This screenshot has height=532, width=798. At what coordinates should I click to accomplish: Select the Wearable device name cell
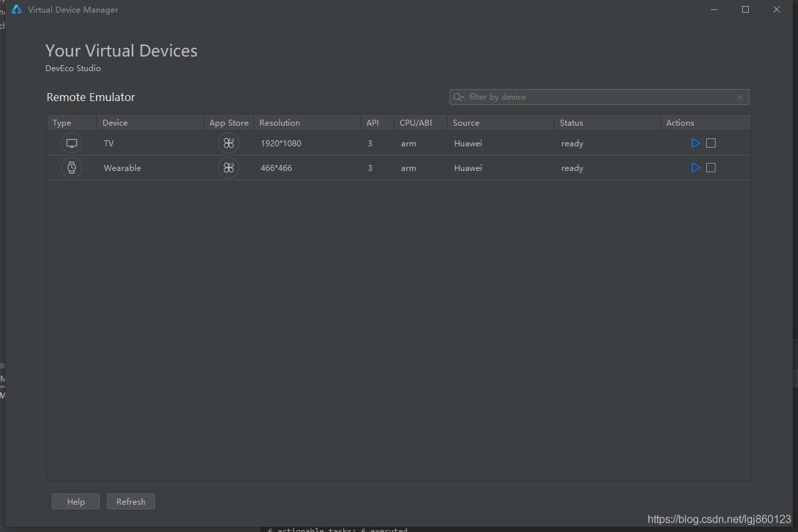[150, 168]
